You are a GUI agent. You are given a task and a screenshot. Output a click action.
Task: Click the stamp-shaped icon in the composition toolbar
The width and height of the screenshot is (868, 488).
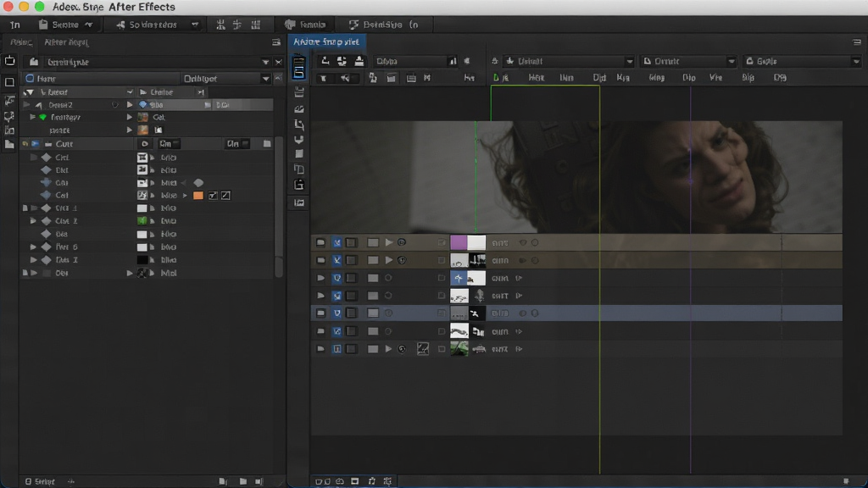(x=359, y=61)
